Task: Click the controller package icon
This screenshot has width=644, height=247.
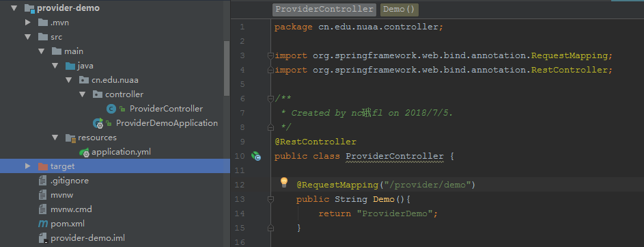Action: point(97,94)
